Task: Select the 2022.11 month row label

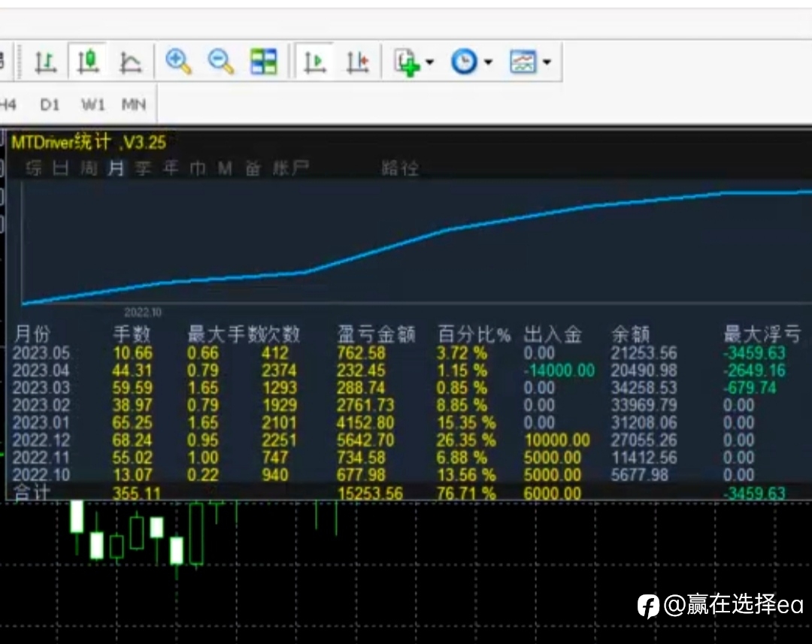Action: (41, 458)
